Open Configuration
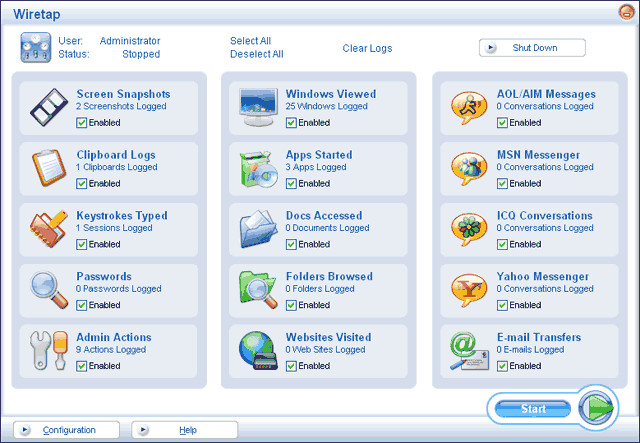 coord(67,430)
